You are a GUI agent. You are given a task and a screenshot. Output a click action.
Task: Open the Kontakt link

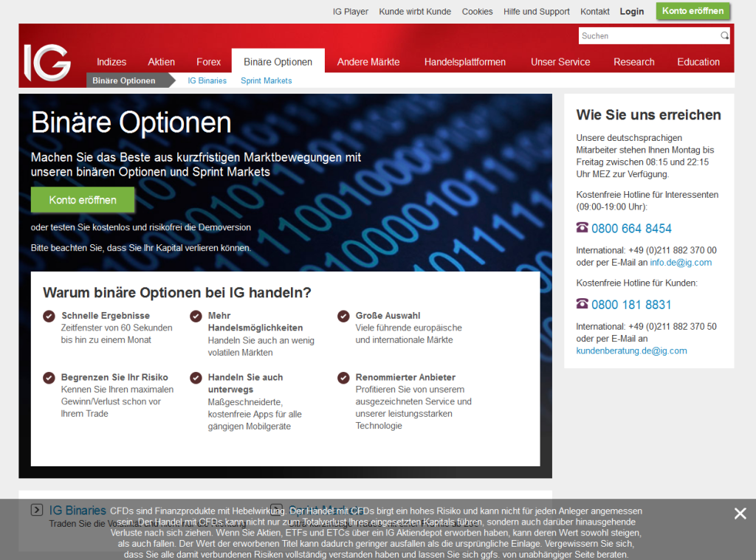pos(595,12)
